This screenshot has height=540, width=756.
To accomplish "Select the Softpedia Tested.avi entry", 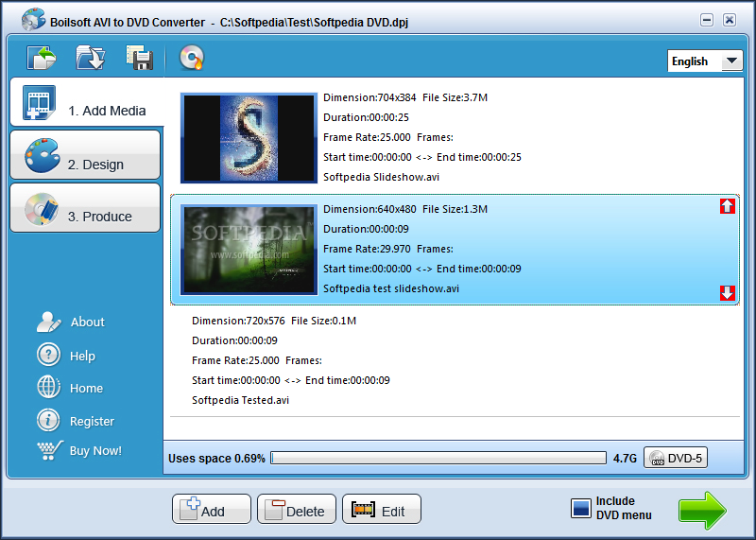I will click(x=455, y=360).
